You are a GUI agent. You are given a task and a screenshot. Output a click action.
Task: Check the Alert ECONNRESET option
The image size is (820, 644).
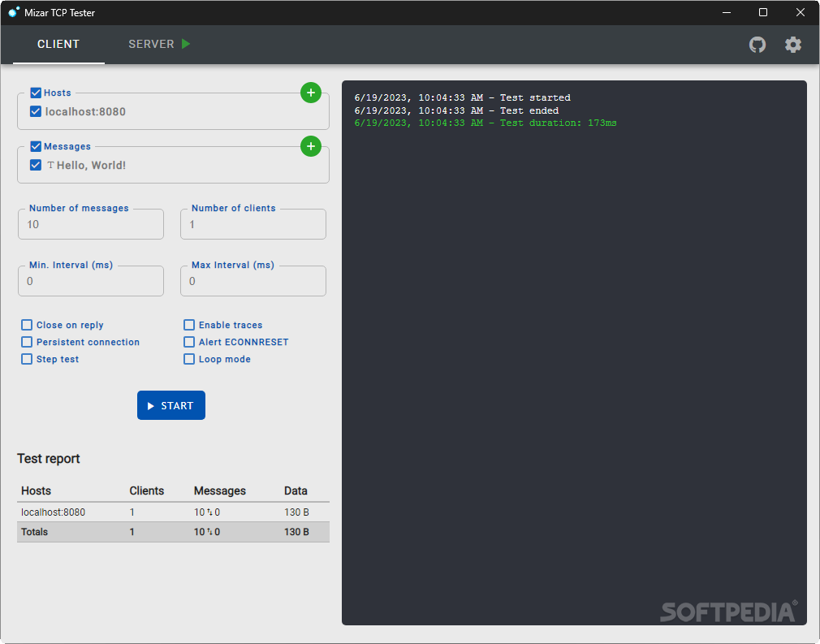point(189,342)
